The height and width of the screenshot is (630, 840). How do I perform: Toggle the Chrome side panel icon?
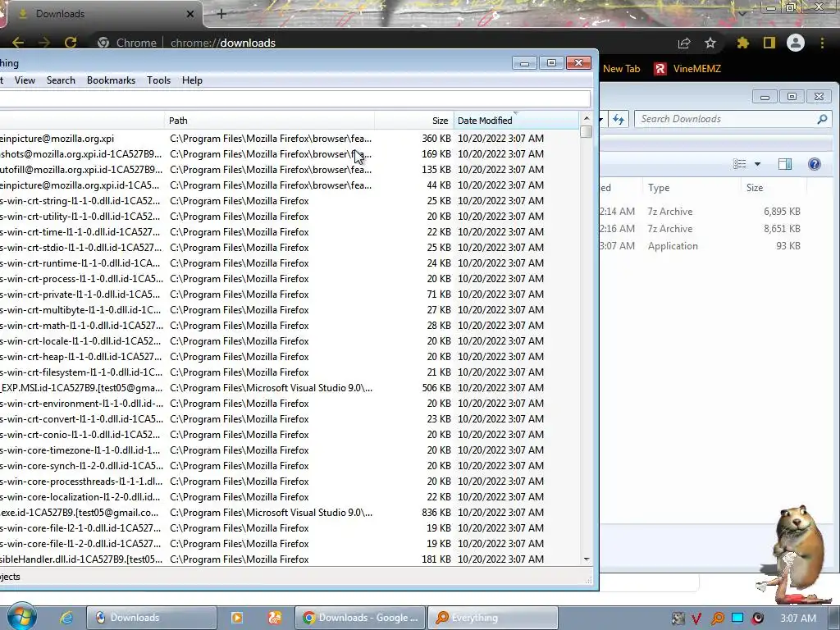pyautogui.click(x=769, y=43)
